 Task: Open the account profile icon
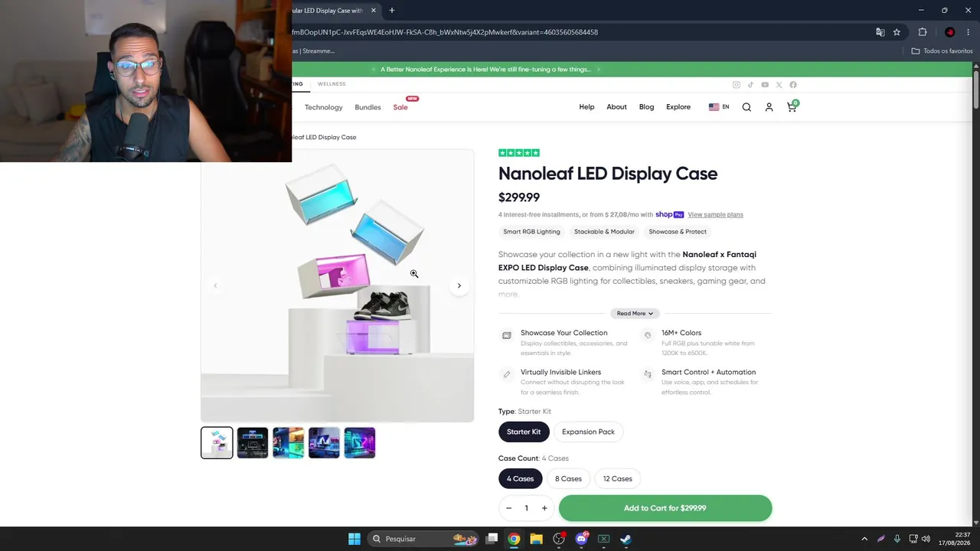pos(769,107)
